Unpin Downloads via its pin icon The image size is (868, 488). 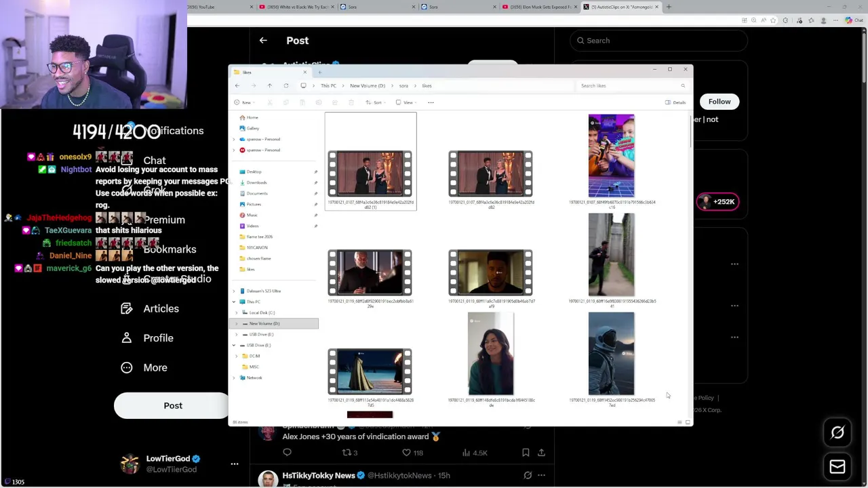(x=315, y=183)
